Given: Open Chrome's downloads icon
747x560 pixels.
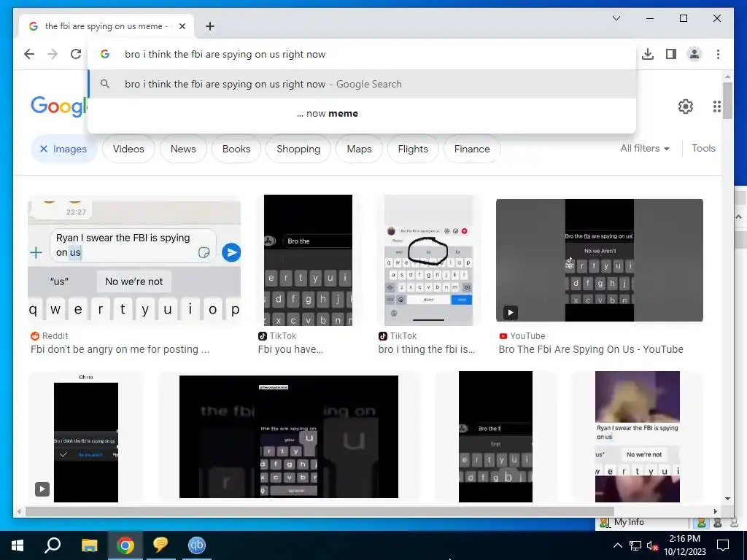Looking at the screenshot, I should pyautogui.click(x=648, y=54).
